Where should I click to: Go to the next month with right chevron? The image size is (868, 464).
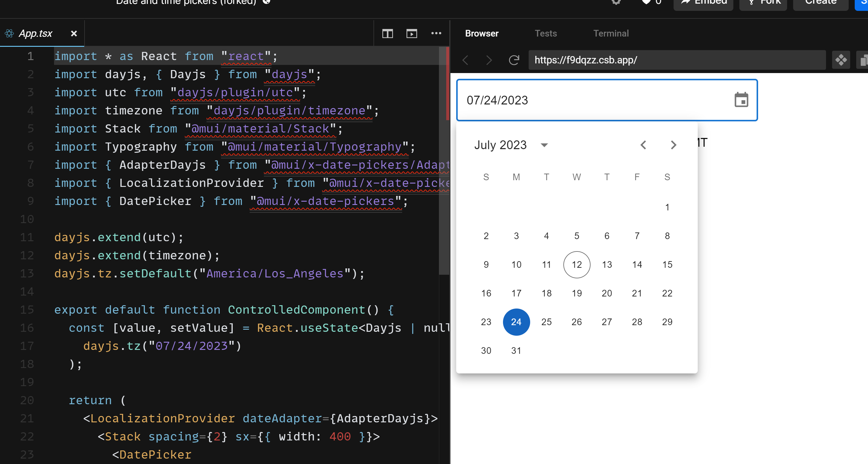tap(673, 145)
